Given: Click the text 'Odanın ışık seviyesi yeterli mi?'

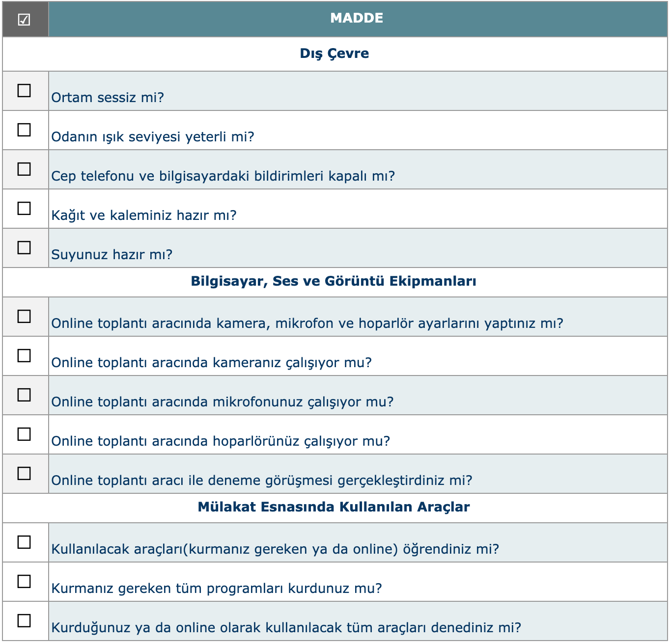Looking at the screenshot, I should 153,137.
